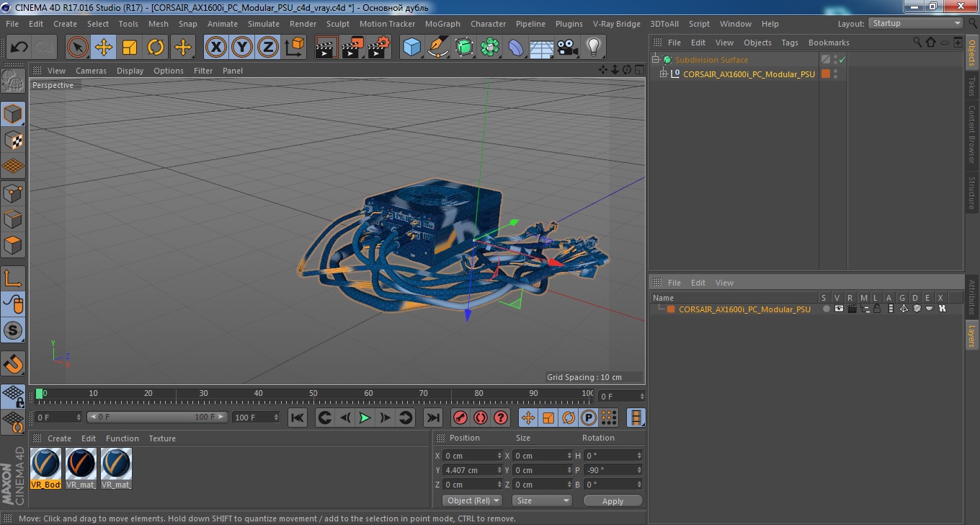Click the Apply button
Screen dimensions: 980x525
point(612,500)
